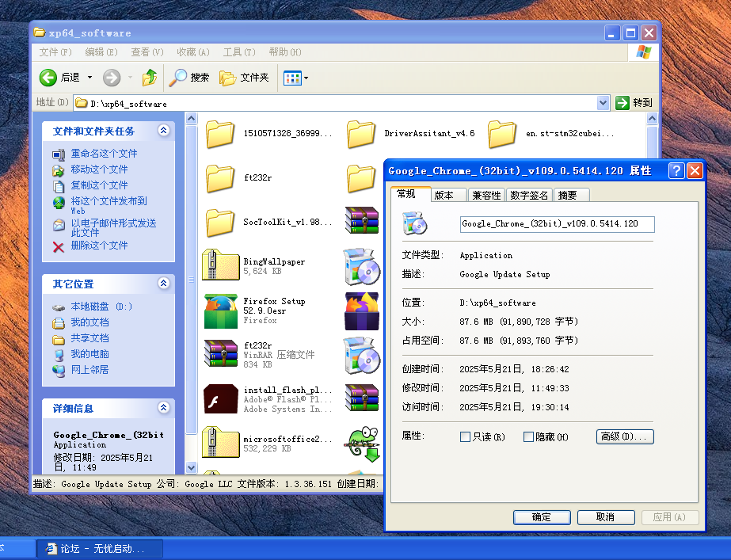The image size is (731, 560).
Task: Switch to the 数字签名 tab
Action: 529,195
